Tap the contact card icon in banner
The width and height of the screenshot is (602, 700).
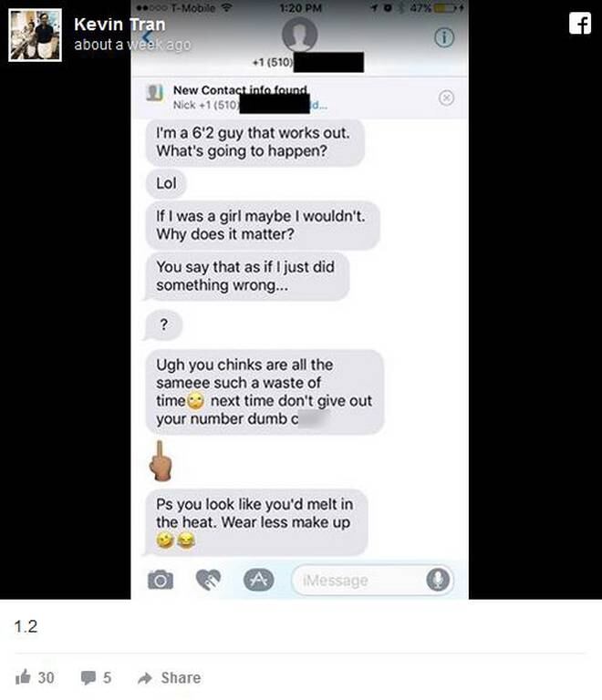(154, 93)
